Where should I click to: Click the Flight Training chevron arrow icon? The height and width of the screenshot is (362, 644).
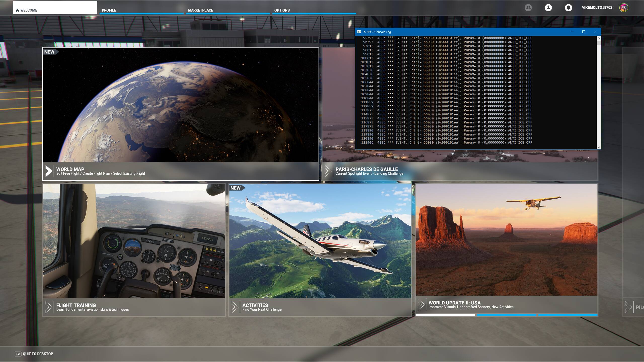point(49,307)
